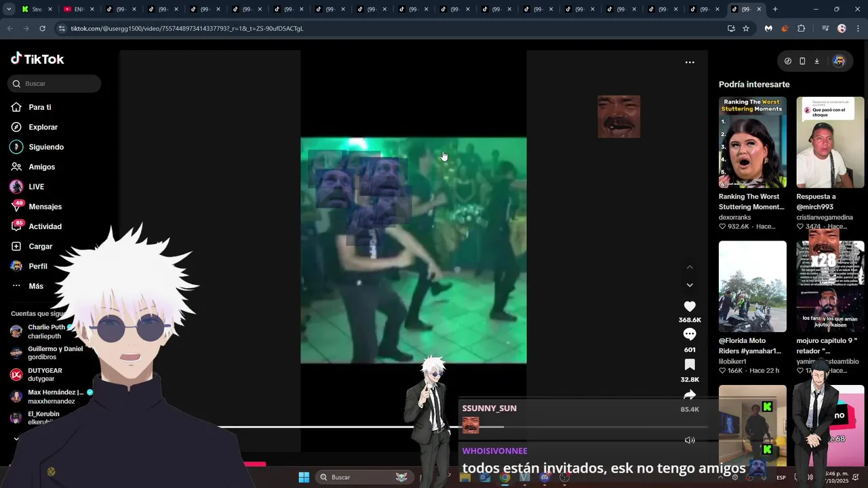
Task: Open the video's three-dot options menu
Action: pyautogui.click(x=690, y=62)
